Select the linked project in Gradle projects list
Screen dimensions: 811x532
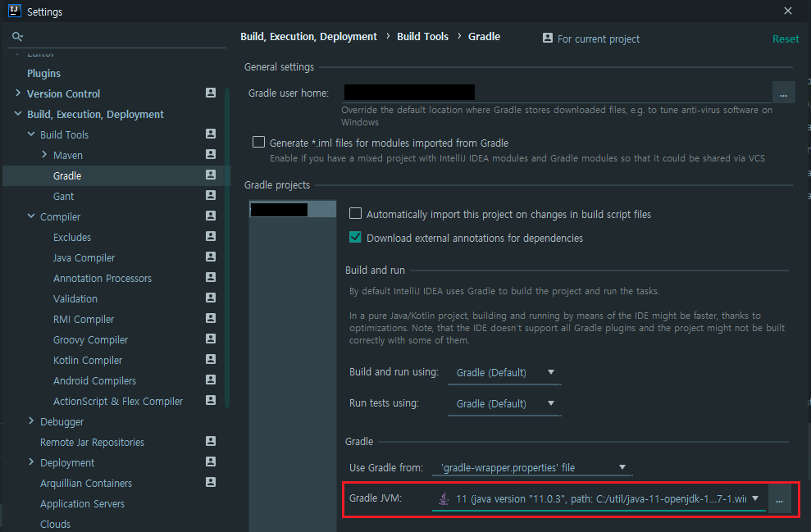[293, 209]
